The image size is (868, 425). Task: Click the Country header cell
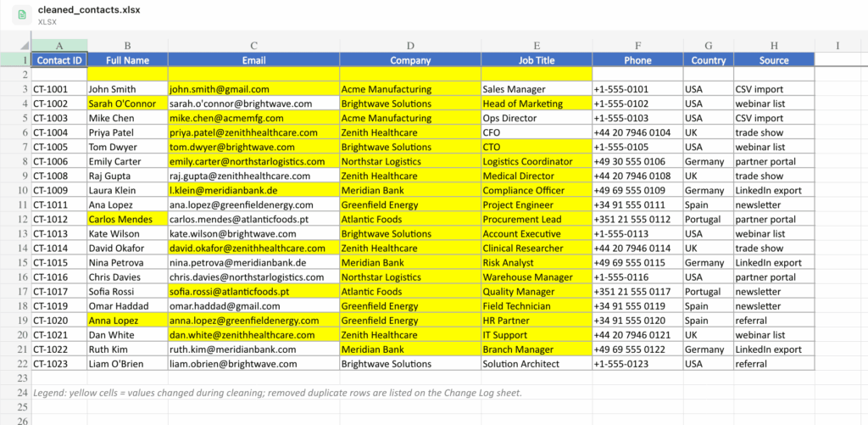pyautogui.click(x=709, y=60)
